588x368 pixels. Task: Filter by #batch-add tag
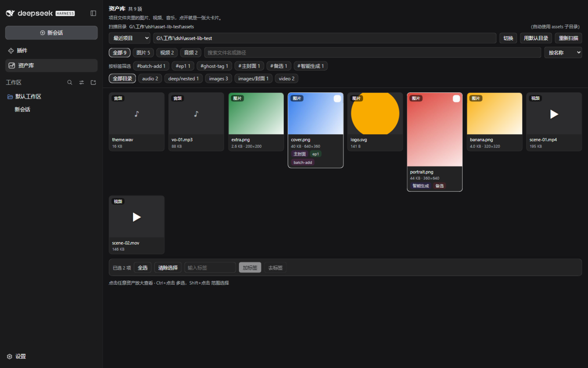[x=151, y=66]
